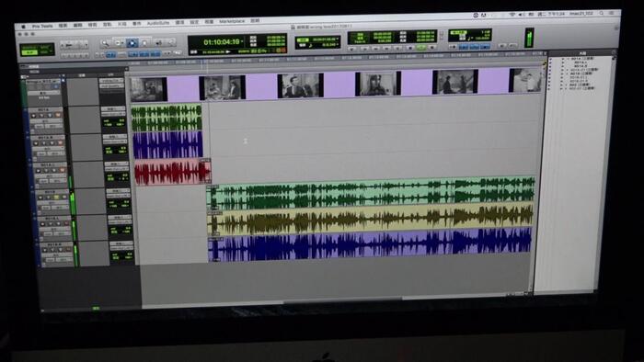Viewport: 644px width, 362px height.
Task: Select the last video thumbnail near clip list
Action: 526,80
